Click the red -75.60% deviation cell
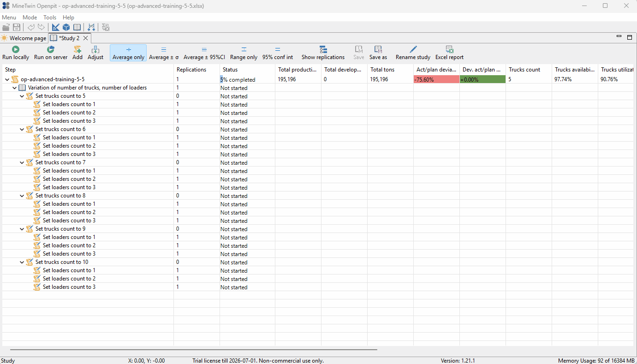The image size is (637, 364). click(436, 79)
